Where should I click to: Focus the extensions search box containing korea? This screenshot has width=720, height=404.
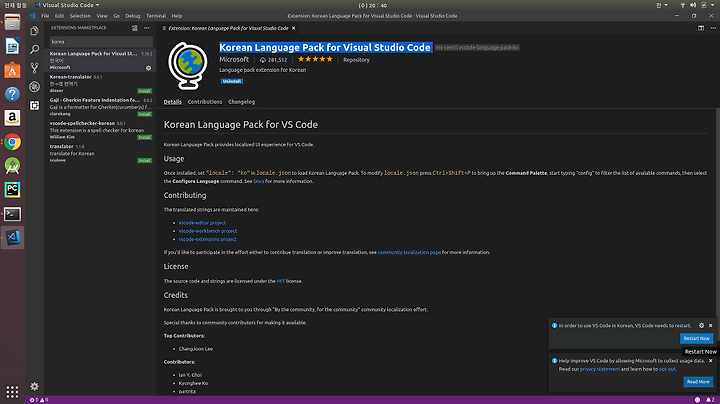[101, 41]
